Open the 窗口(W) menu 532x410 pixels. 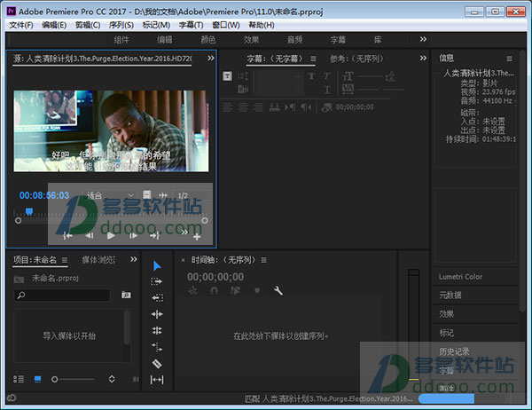point(226,25)
